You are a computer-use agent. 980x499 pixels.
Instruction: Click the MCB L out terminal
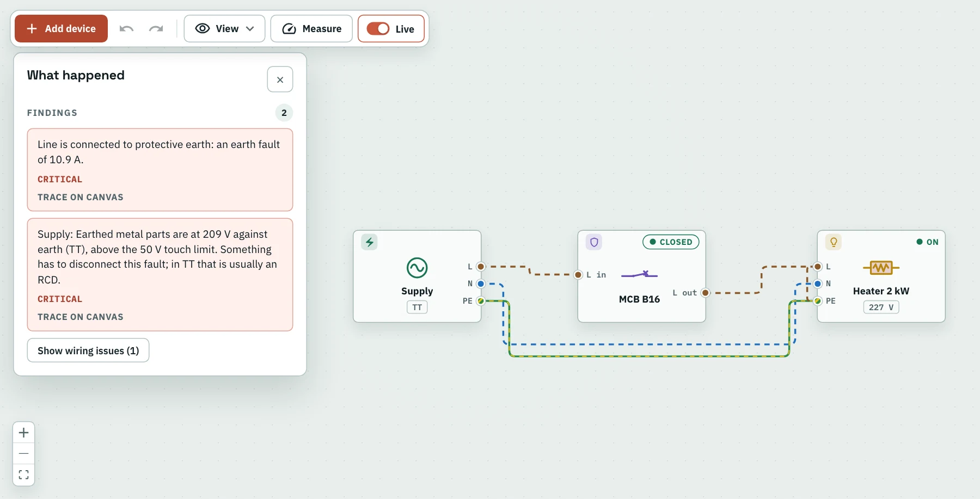[x=706, y=293]
